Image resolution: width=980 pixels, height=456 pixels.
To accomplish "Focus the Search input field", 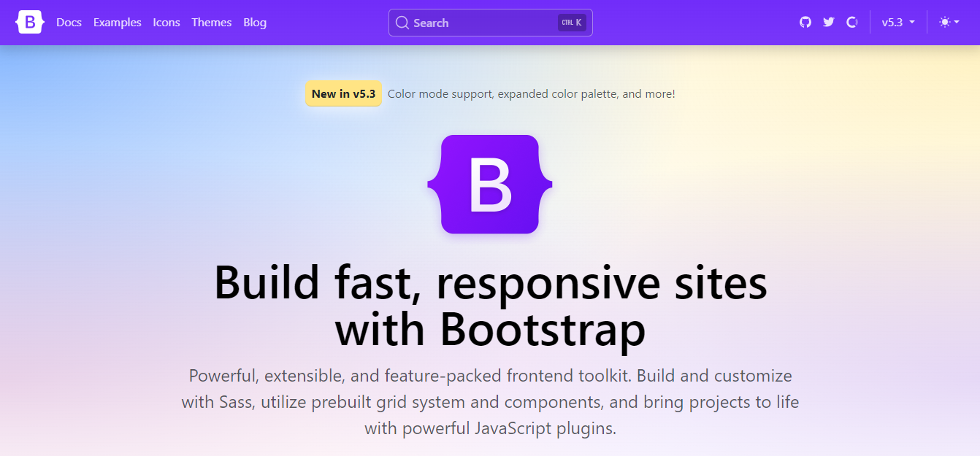I will click(x=491, y=23).
